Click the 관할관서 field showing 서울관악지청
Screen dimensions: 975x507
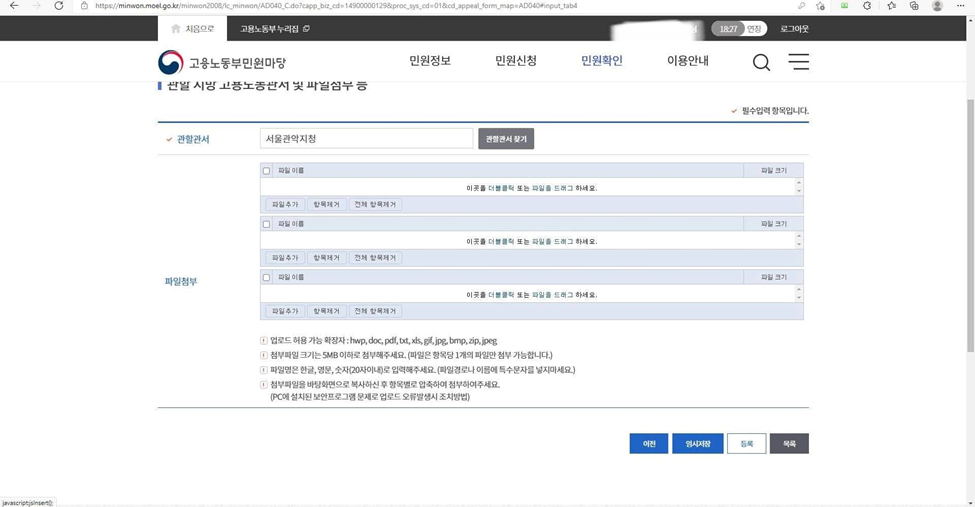[x=366, y=139]
